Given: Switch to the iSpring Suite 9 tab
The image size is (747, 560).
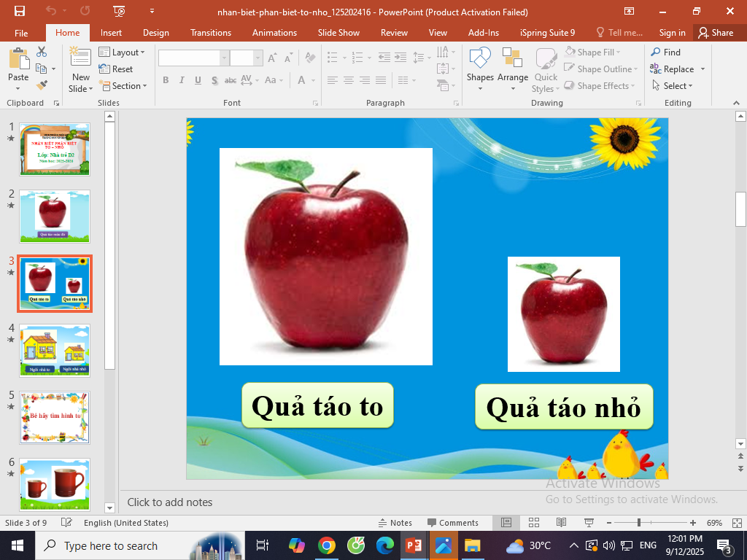Looking at the screenshot, I should tap(547, 33).
